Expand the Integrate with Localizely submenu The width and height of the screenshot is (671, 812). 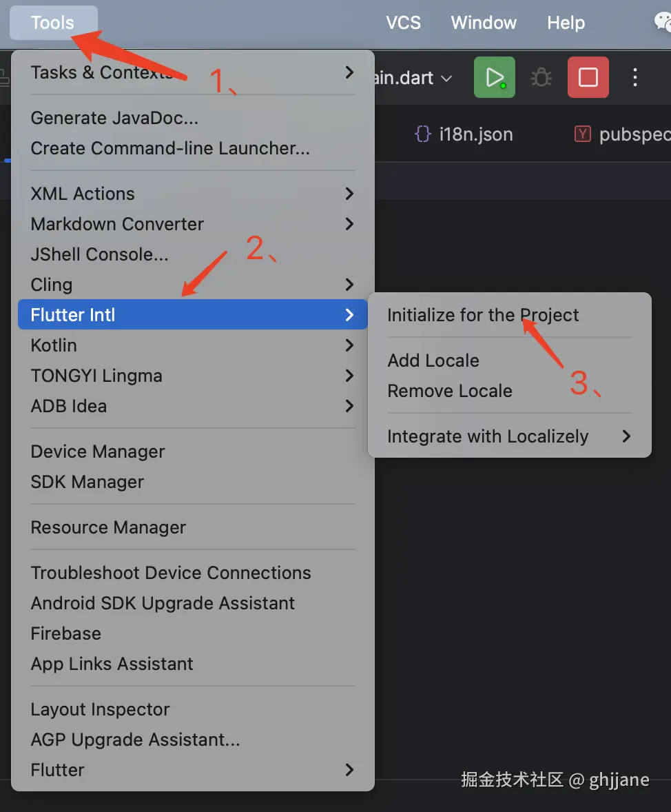[509, 436]
